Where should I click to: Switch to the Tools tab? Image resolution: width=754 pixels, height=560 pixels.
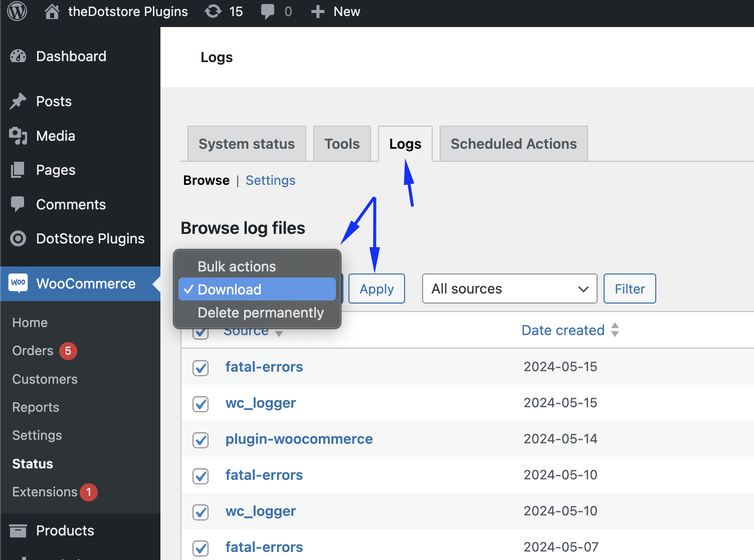point(342,144)
